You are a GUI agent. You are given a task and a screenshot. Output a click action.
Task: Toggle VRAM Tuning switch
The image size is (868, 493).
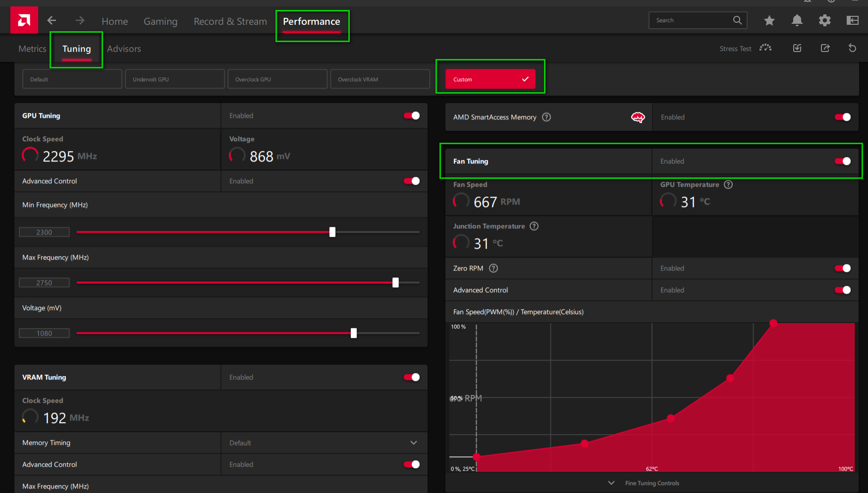(x=412, y=378)
